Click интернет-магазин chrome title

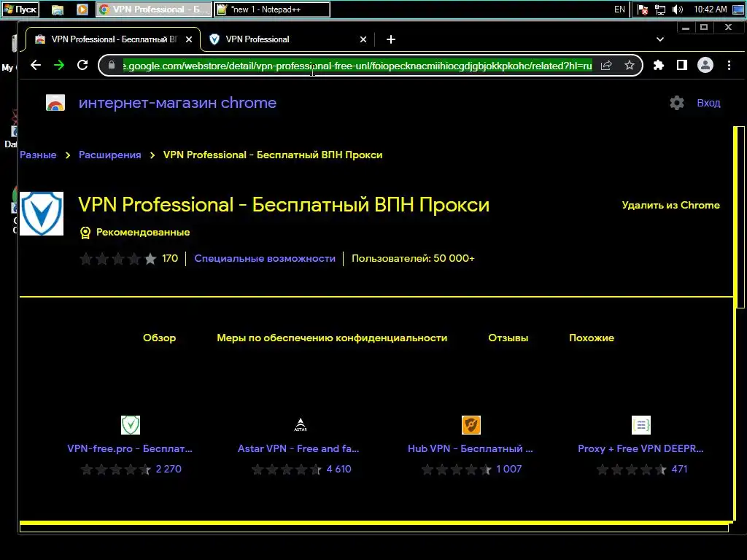coord(178,103)
